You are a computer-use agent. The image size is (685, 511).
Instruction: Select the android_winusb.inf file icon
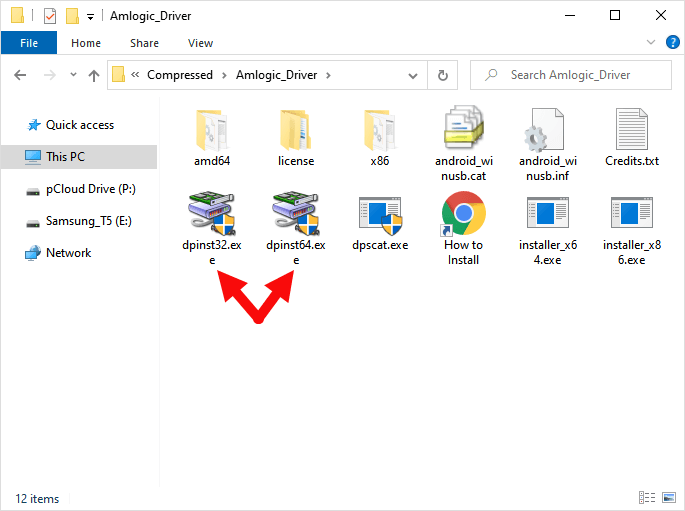[545, 130]
